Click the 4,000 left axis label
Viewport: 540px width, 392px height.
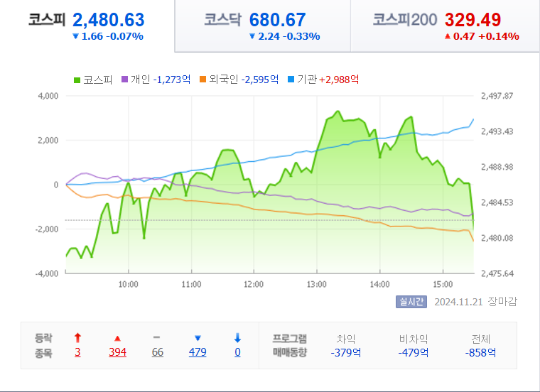(48, 96)
